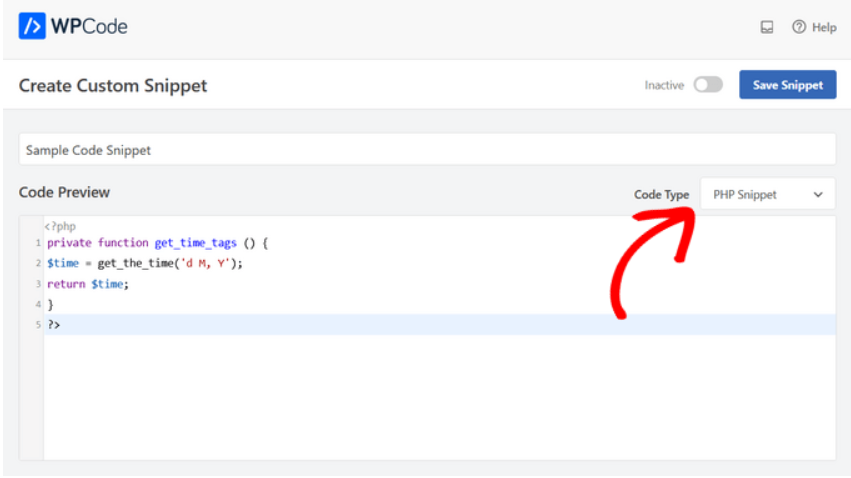Click the highlighted line 5 with ?>
Image resolution: width=851 pixels, height=478 pixels.
tap(439, 324)
